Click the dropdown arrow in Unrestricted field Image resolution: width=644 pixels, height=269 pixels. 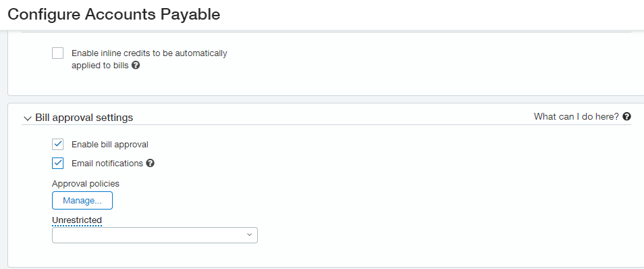(249, 235)
